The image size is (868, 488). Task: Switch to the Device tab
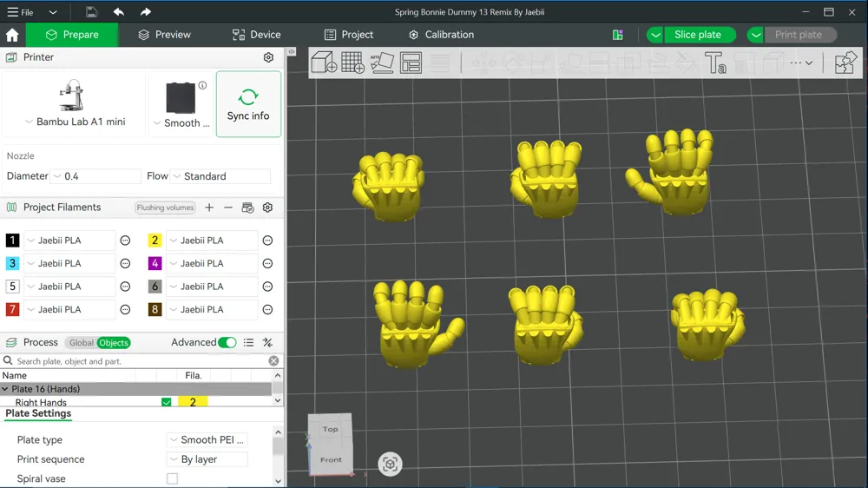coord(256,35)
